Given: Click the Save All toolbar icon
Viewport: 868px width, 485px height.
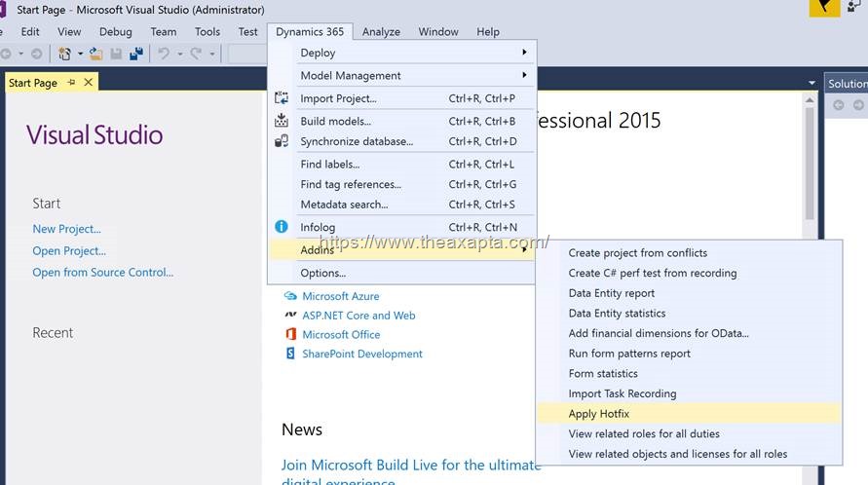Looking at the screenshot, I should 136,54.
